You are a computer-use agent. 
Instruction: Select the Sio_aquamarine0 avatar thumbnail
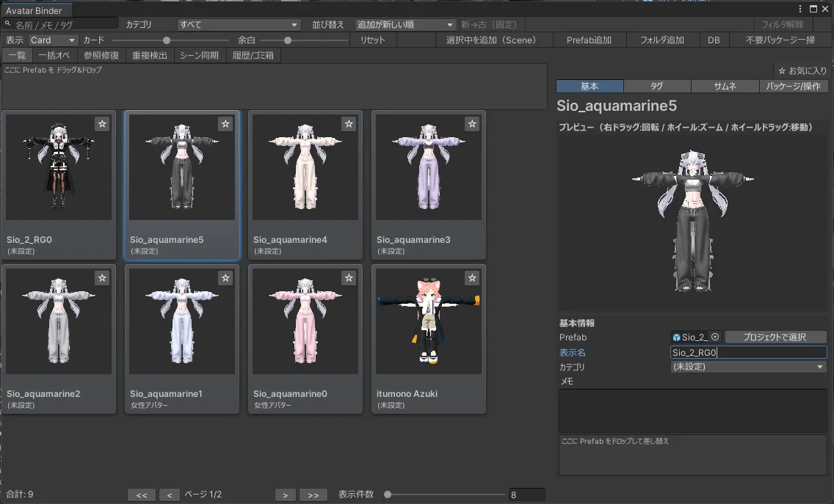(305, 321)
